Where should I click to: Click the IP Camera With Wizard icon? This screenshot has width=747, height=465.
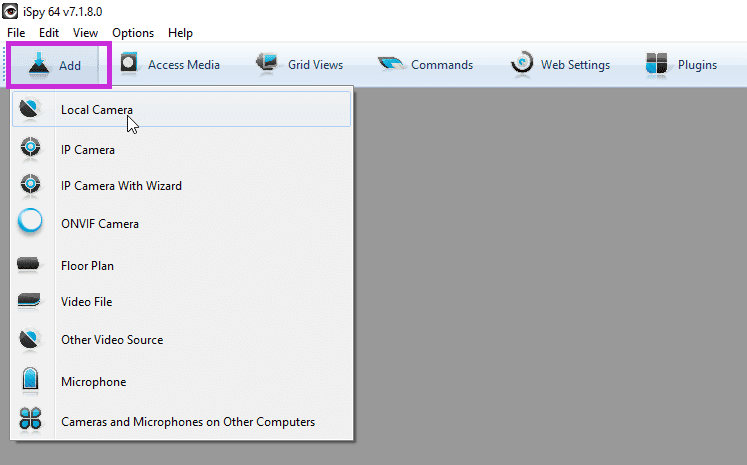30,184
